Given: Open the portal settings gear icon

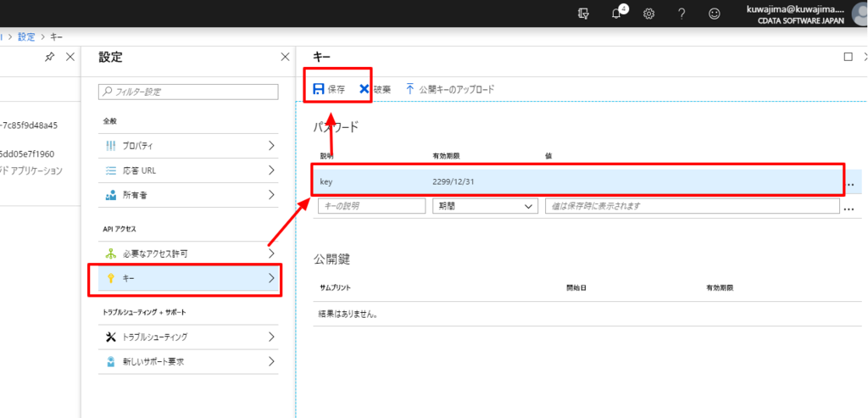Looking at the screenshot, I should (648, 14).
